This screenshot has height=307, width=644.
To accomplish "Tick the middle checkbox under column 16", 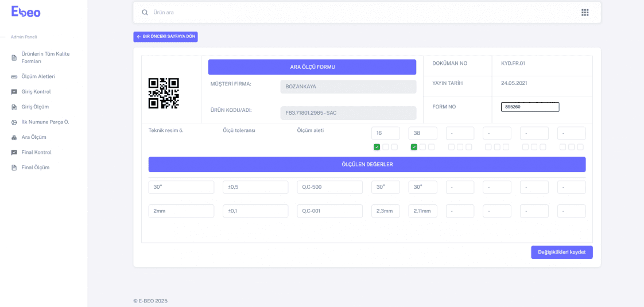I will [x=386, y=147].
